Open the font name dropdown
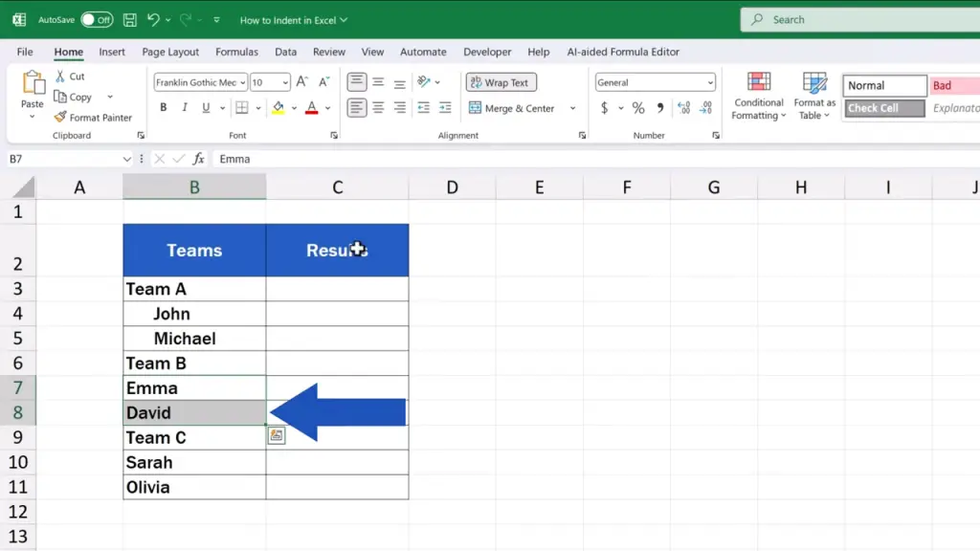980x551 pixels. tap(243, 82)
